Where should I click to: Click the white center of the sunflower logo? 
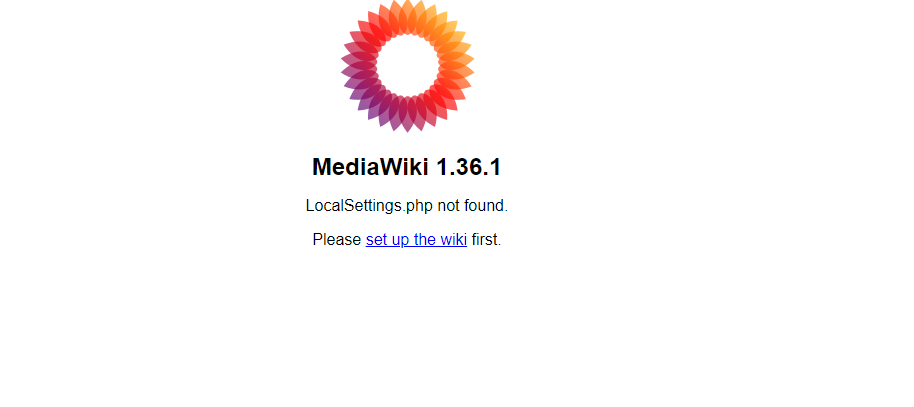[407, 65]
